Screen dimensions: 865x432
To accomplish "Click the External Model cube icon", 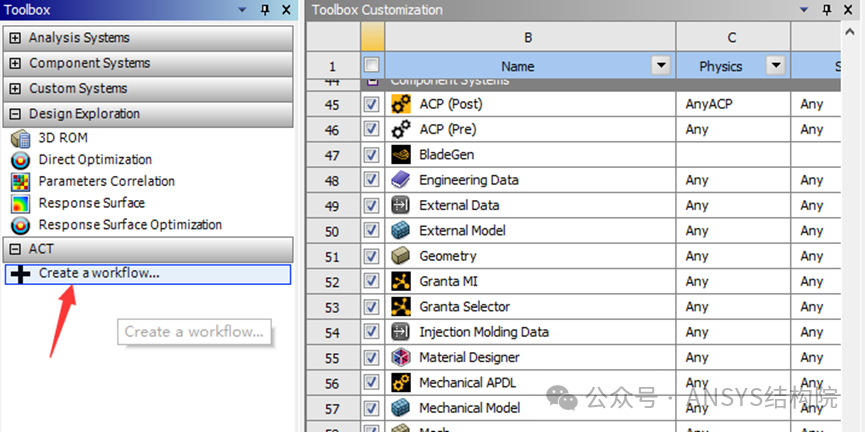I will (x=401, y=231).
